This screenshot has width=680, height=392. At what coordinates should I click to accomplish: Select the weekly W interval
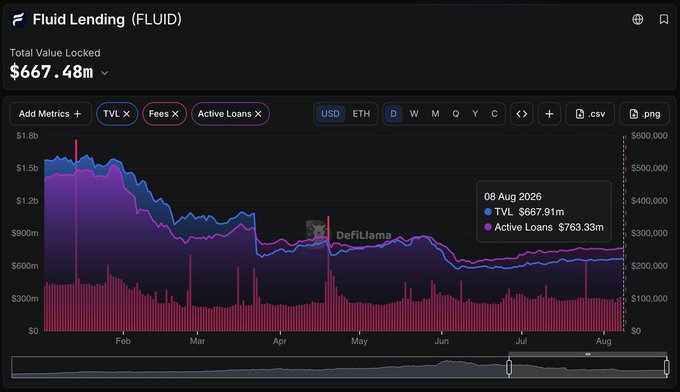414,114
